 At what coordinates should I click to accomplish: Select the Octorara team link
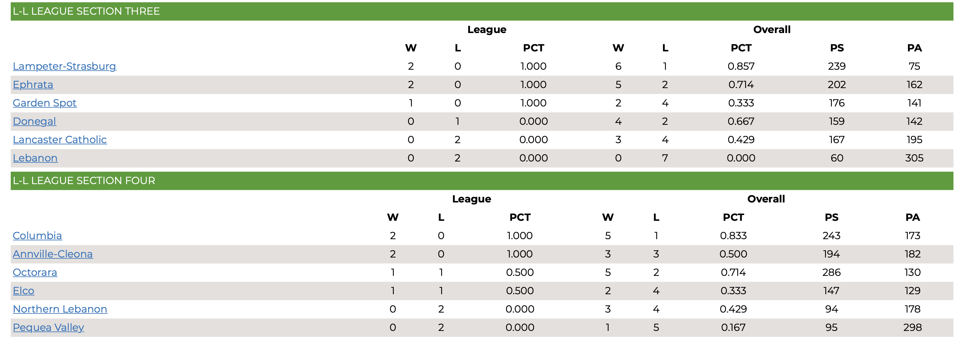click(x=35, y=272)
